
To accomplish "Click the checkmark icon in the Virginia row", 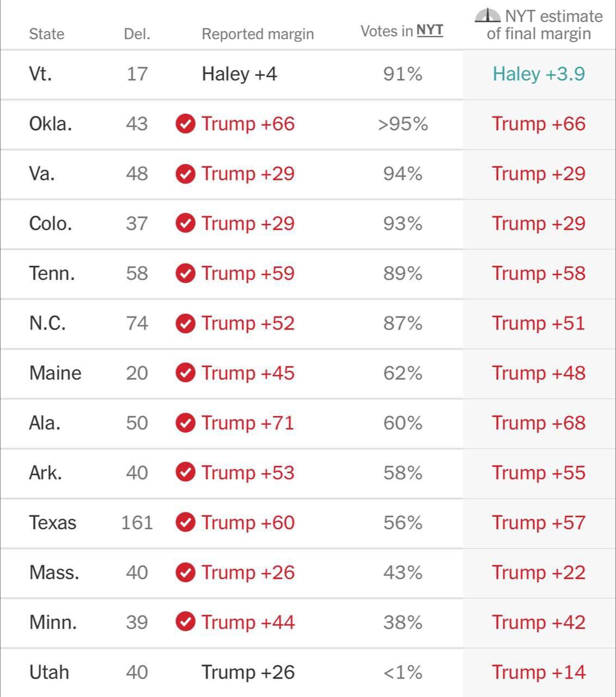I will (185, 174).
